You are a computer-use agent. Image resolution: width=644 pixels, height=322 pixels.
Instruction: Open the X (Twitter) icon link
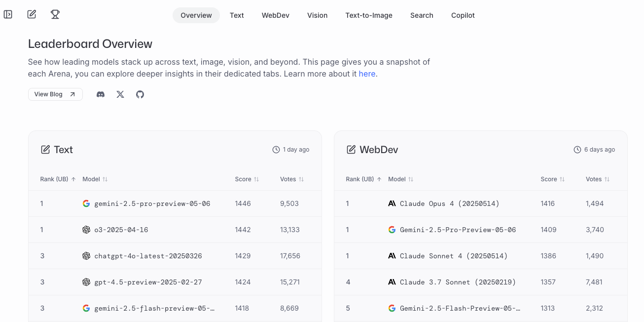120,94
